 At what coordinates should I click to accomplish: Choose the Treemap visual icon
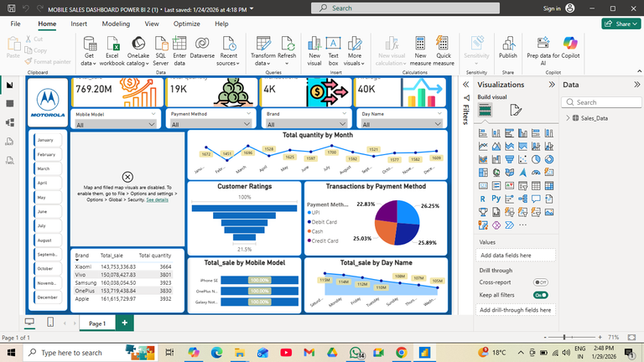click(x=483, y=173)
